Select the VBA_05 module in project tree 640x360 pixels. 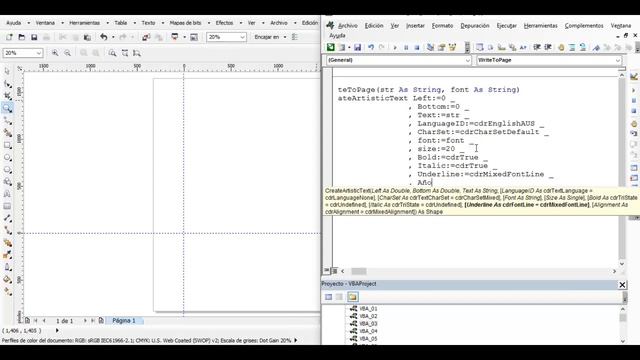(368, 339)
